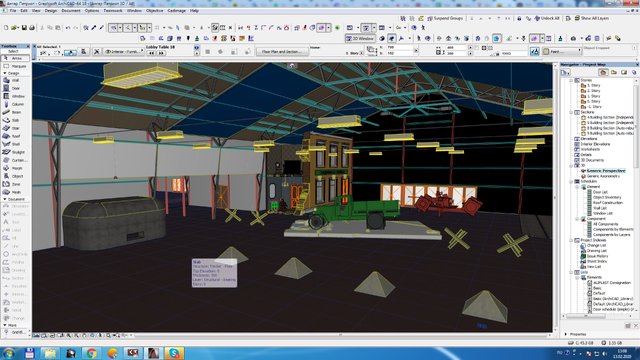640x360 pixels.
Task: Click the Save floppy-disk toolbar icon
Action: tap(24, 28)
